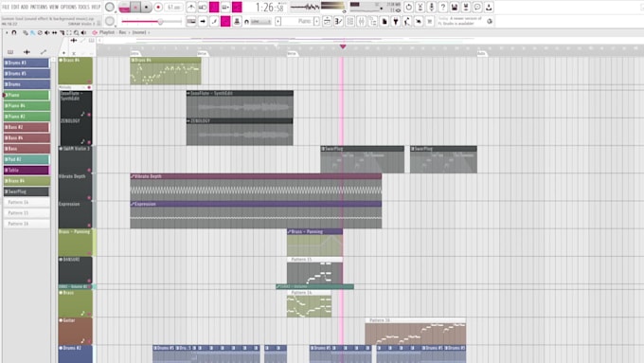
Task: Toggle the metronome icon
Action: point(191,7)
